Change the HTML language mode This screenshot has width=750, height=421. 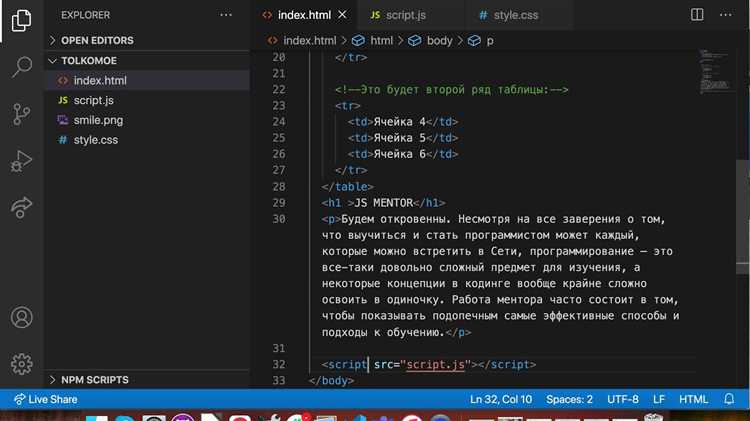pyautogui.click(x=693, y=399)
